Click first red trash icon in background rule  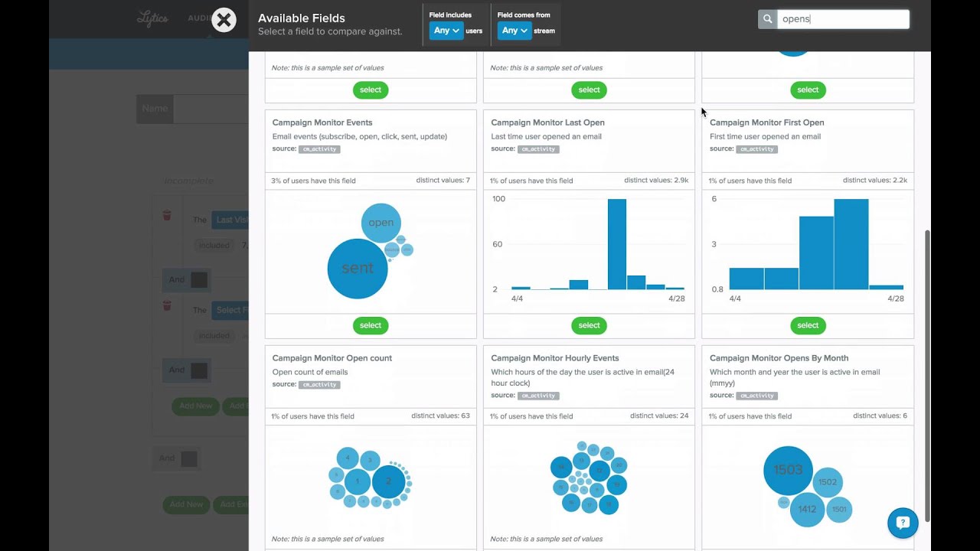[167, 216]
